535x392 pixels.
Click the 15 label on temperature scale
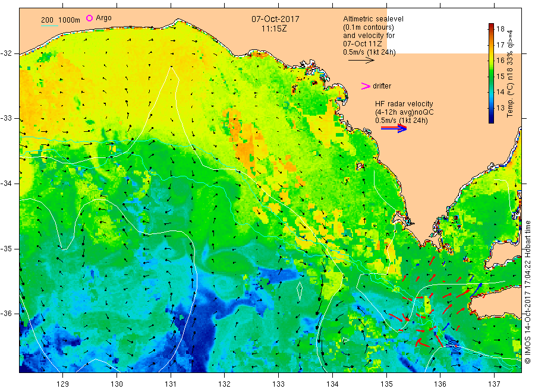(500, 76)
